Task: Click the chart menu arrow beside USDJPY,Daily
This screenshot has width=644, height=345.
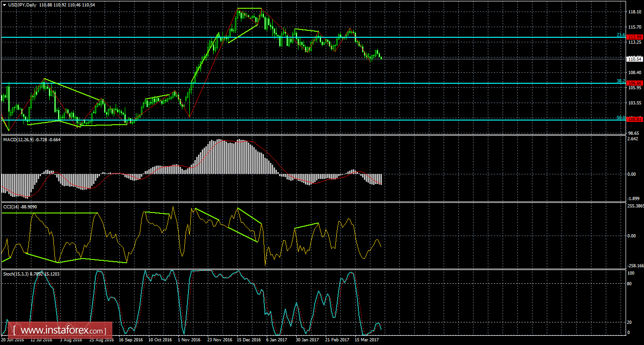Action: coord(4,5)
